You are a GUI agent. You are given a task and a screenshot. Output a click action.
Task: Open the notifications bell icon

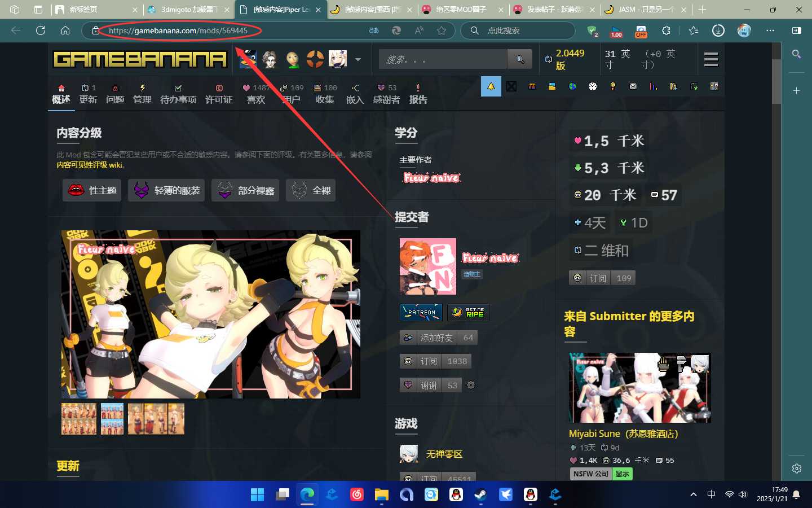491,86
